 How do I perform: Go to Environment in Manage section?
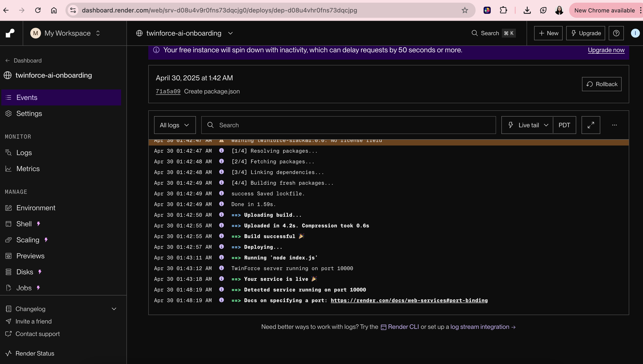pyautogui.click(x=36, y=208)
